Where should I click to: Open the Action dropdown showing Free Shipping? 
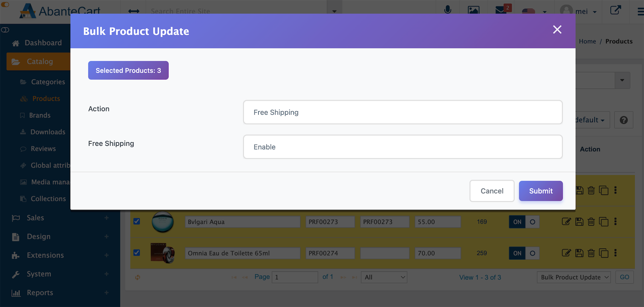pos(402,112)
